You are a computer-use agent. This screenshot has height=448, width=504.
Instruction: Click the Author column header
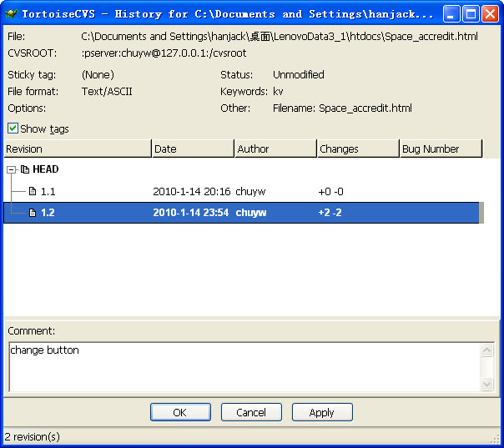275,148
